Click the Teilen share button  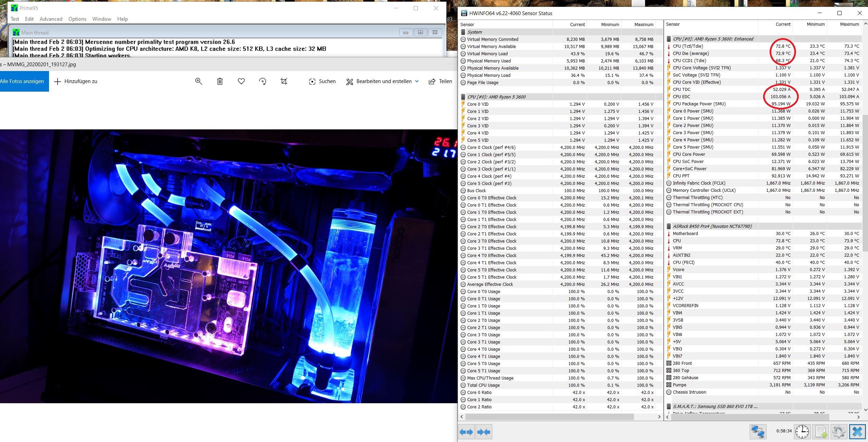point(441,81)
